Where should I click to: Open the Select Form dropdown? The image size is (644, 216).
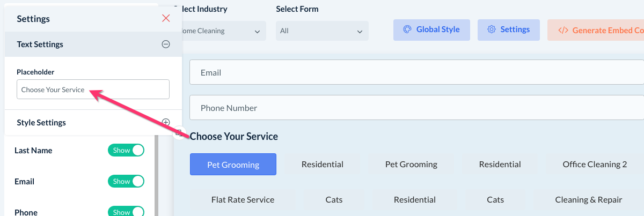[x=322, y=31]
